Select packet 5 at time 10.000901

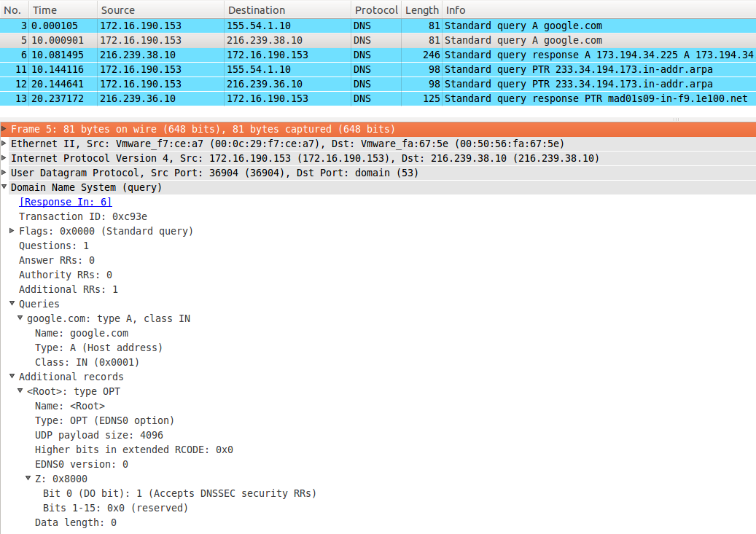[378, 41]
